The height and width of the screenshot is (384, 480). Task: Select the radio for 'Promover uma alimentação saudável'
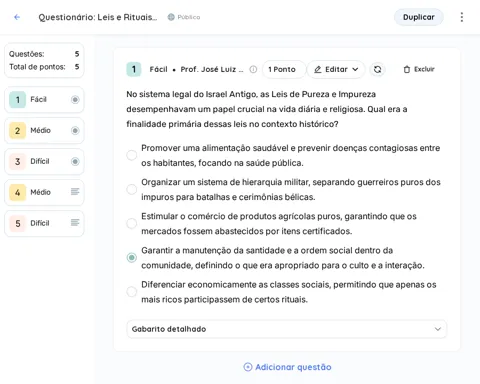tap(132, 155)
